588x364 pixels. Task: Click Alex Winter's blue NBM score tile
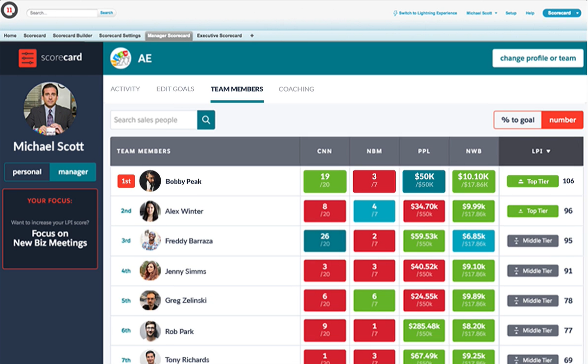374,211
